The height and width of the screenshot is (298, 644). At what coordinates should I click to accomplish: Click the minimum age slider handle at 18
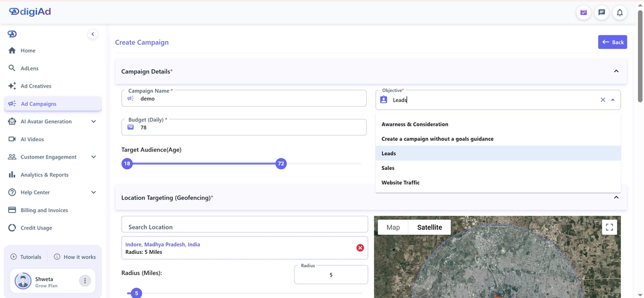[128, 164]
